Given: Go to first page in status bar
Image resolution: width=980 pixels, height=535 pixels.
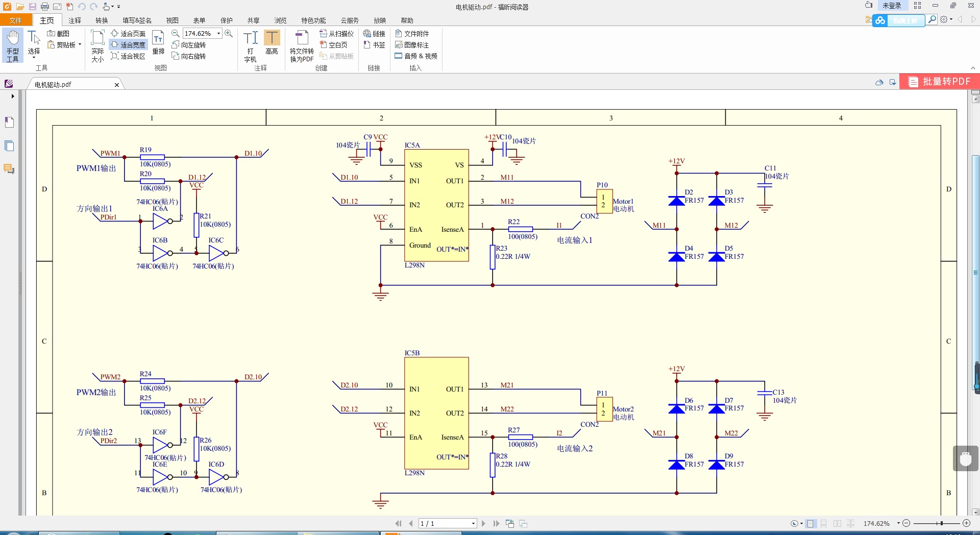Looking at the screenshot, I should coord(399,523).
